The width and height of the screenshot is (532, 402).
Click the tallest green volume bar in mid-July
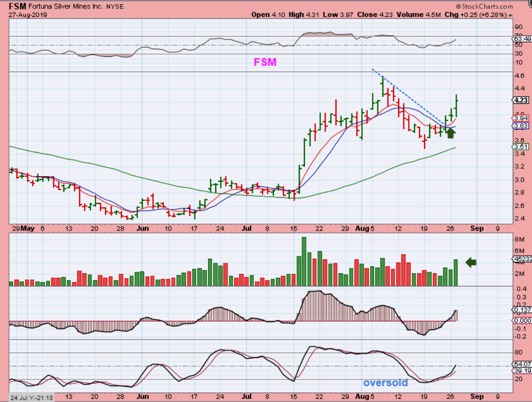(x=304, y=262)
